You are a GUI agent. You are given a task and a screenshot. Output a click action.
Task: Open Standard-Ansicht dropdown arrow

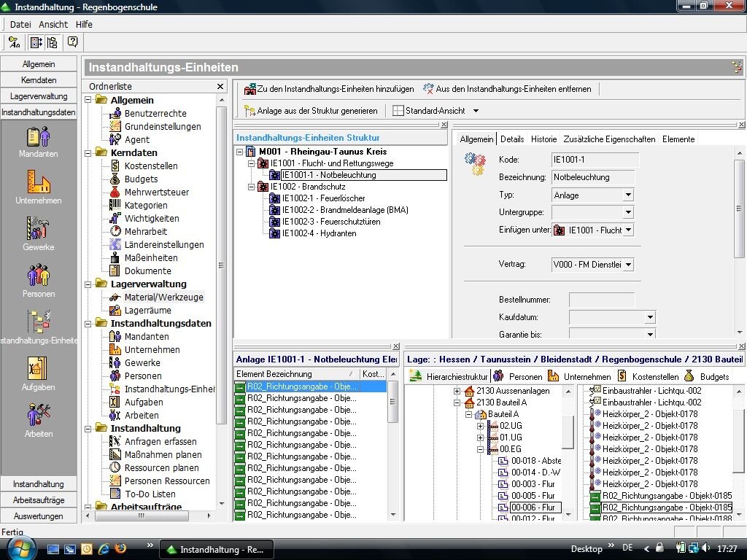tap(476, 111)
